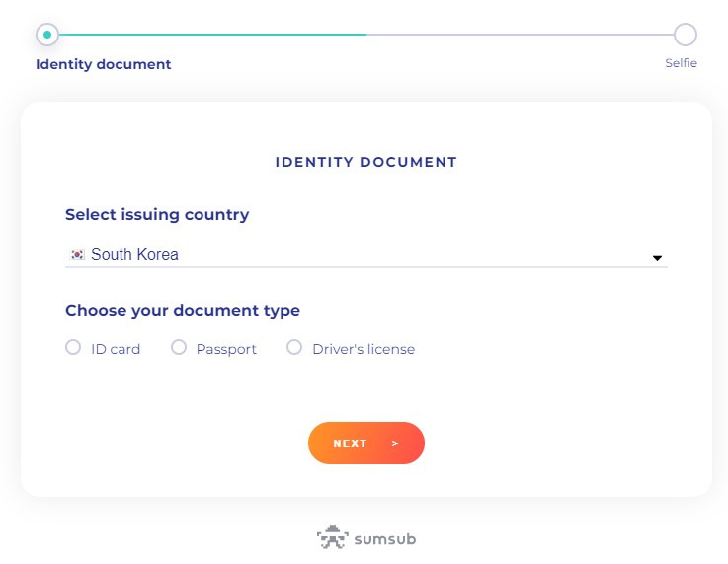
Task: Click the sumsub logo icon
Action: point(333,537)
